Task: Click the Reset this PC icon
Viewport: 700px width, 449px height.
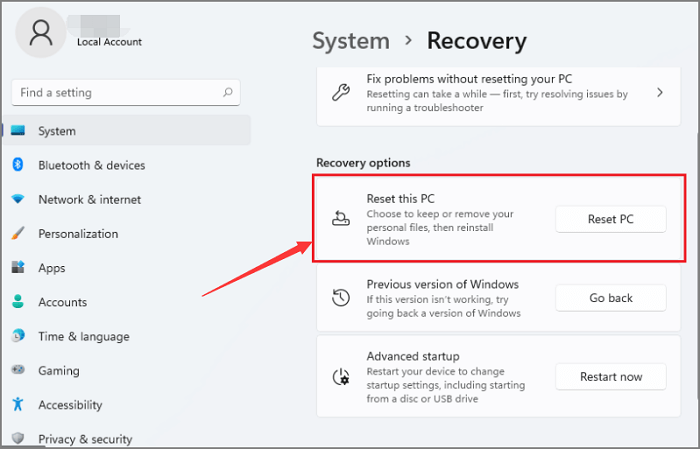Action: point(341,219)
